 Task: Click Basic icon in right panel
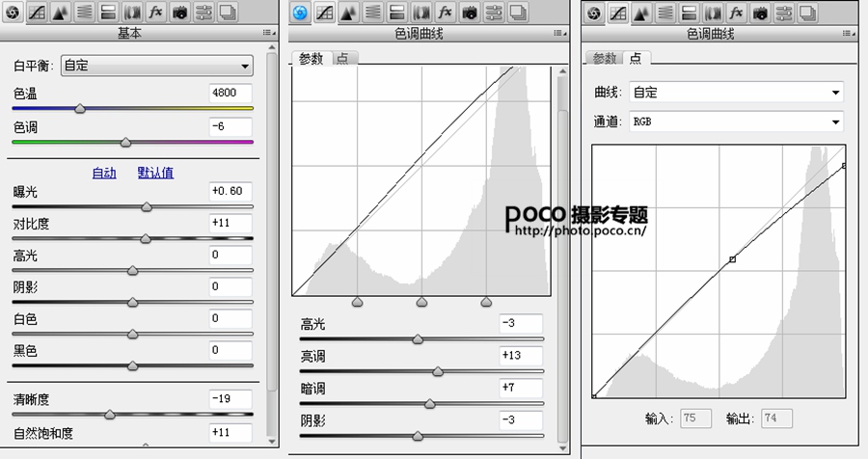click(594, 13)
